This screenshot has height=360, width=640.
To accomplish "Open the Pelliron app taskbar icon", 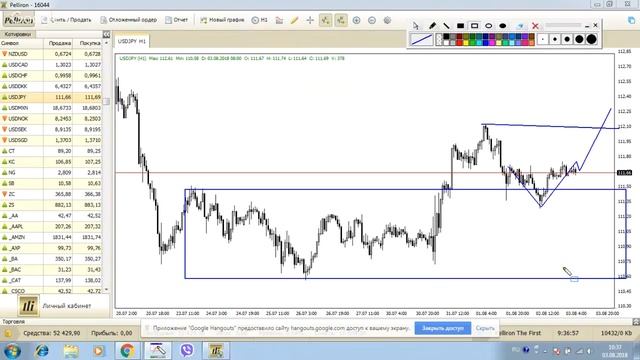I will click(x=216, y=351).
